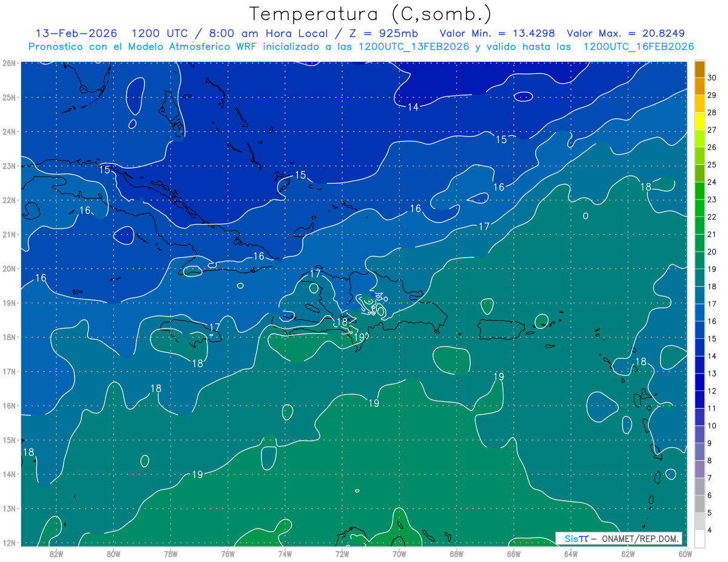Click the '24N' latitude axis label

[x=8, y=132]
